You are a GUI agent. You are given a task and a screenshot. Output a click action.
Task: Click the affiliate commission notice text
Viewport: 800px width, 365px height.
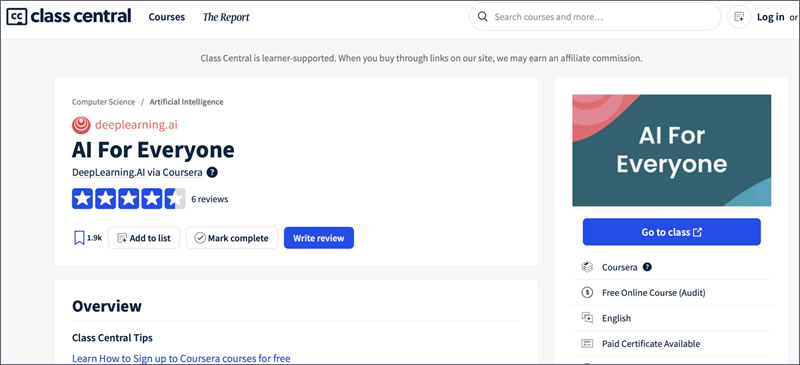(421, 58)
